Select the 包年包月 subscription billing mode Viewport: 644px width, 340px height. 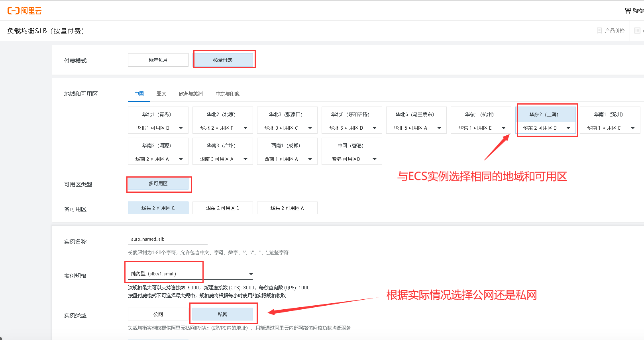(x=158, y=60)
